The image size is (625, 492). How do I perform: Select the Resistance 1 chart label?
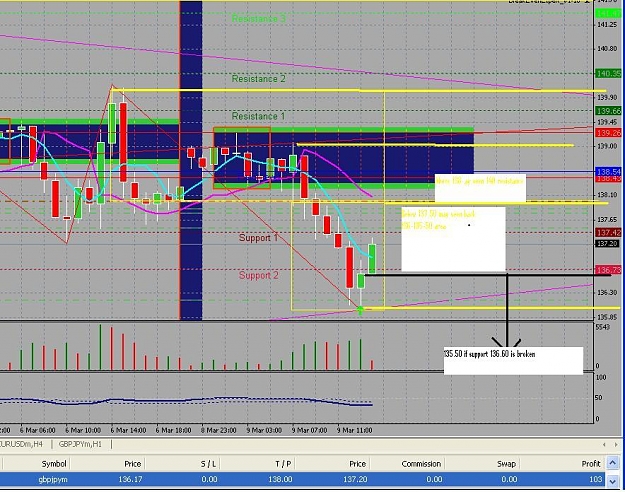258,116
